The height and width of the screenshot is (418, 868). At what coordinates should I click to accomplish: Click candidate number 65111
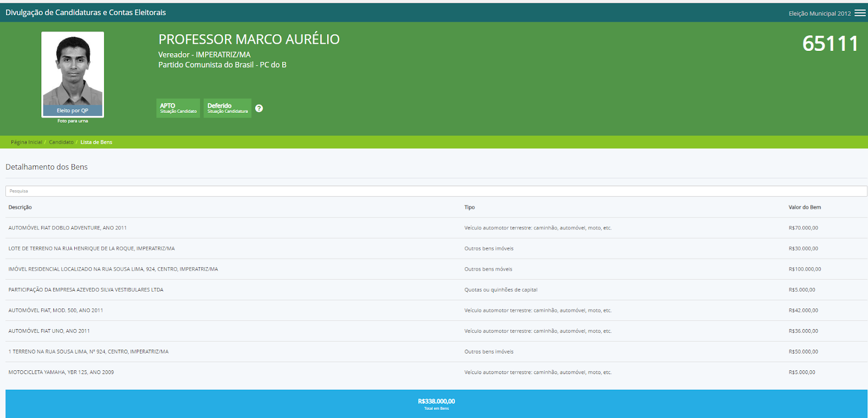(x=830, y=43)
